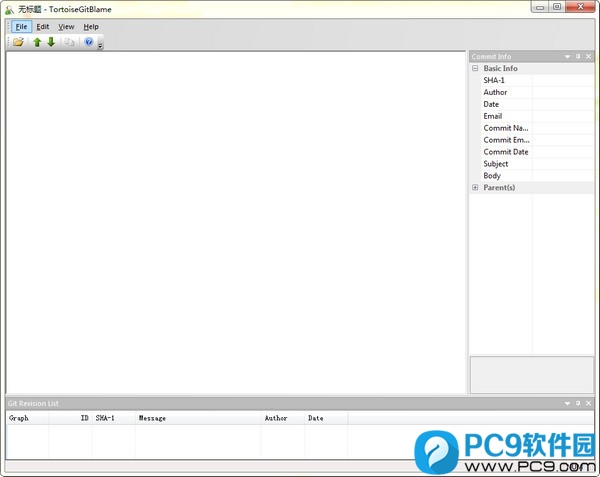Click the TortoiseGitBlame title bar icon
This screenshot has height=477, width=600.
(9, 10)
